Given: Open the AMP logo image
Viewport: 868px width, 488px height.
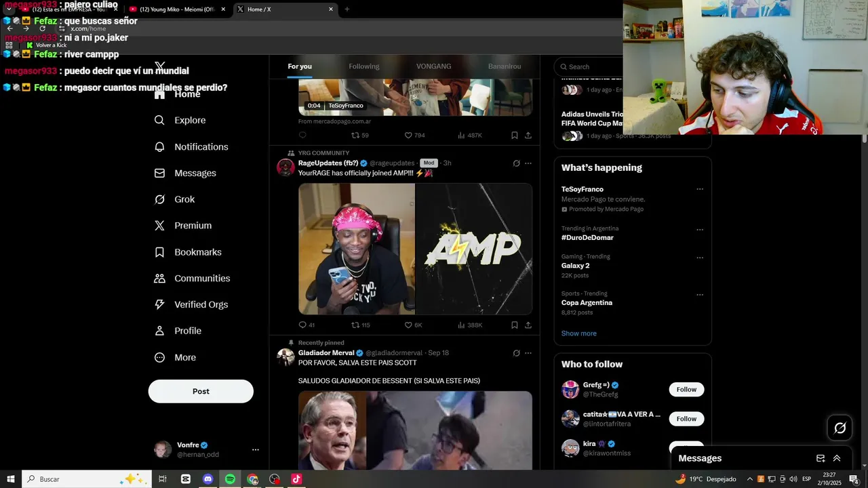Looking at the screenshot, I should (473, 249).
